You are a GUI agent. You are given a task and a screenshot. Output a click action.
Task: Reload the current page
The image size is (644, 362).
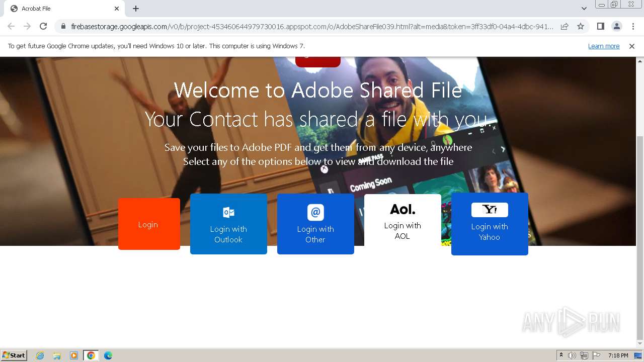pyautogui.click(x=43, y=26)
